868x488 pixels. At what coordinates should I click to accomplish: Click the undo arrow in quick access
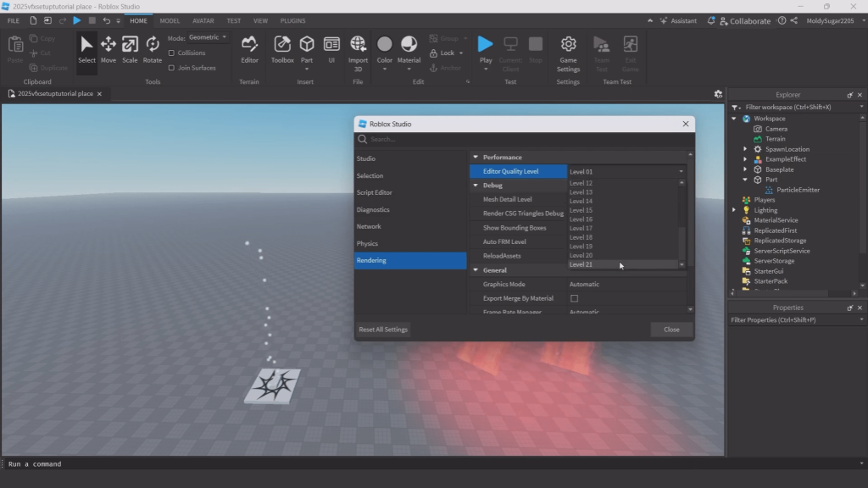click(106, 21)
